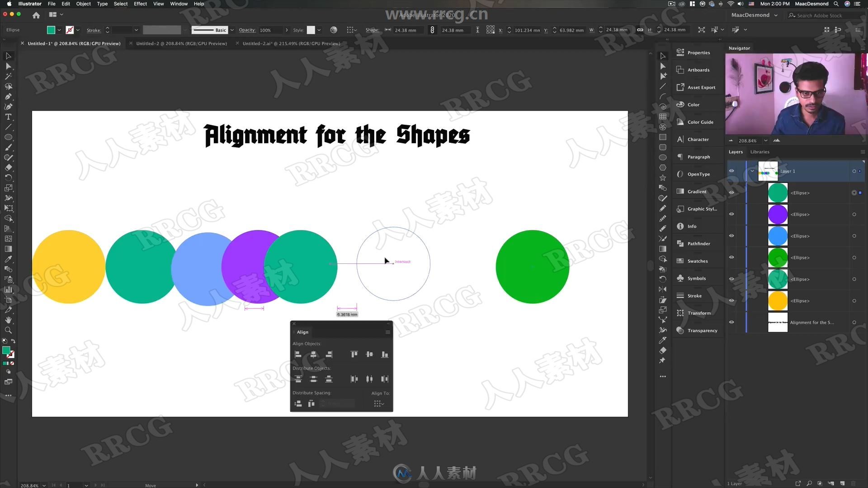
Task: Open the Gradient panel
Action: point(696,191)
